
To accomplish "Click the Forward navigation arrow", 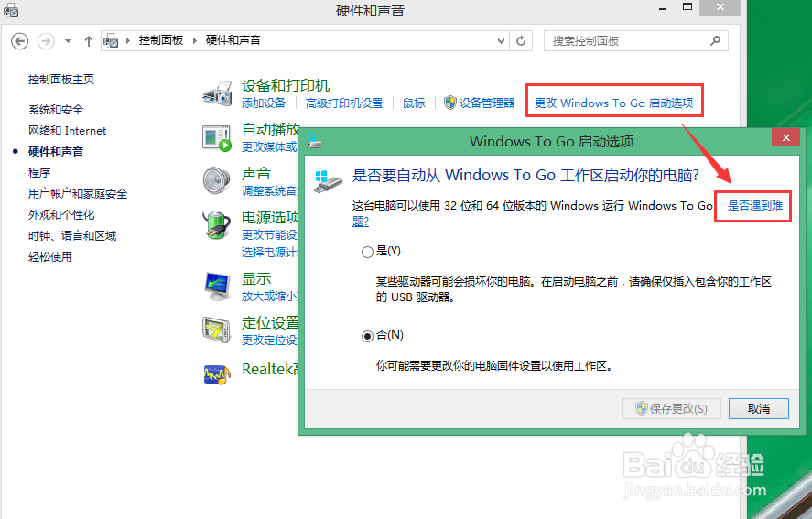I will [x=46, y=41].
